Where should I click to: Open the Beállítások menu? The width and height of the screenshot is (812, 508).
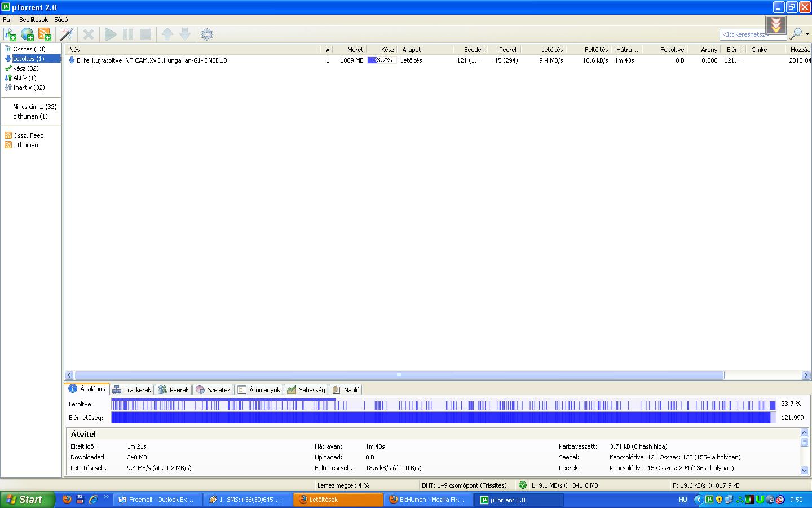pos(33,20)
